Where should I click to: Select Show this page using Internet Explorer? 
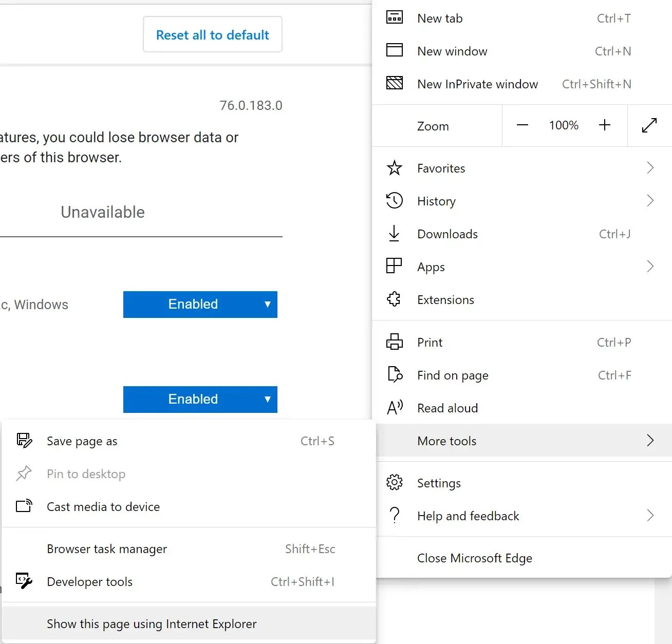pyautogui.click(x=152, y=624)
